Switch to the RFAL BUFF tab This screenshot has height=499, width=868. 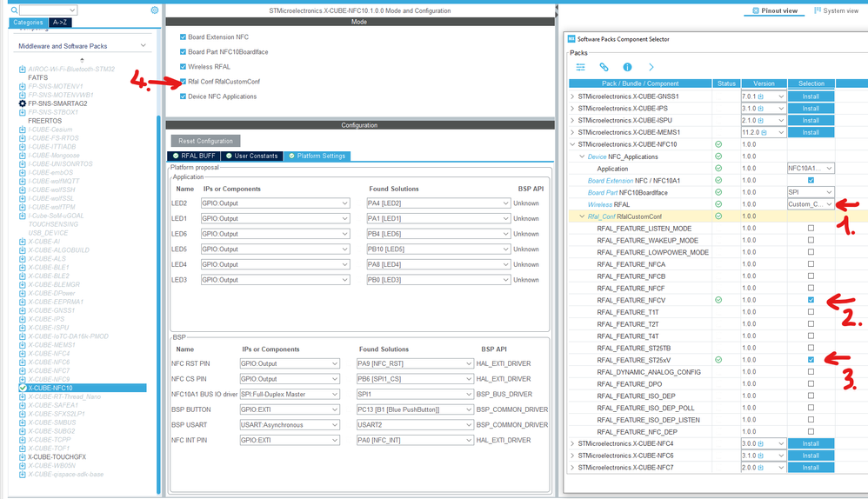click(194, 156)
